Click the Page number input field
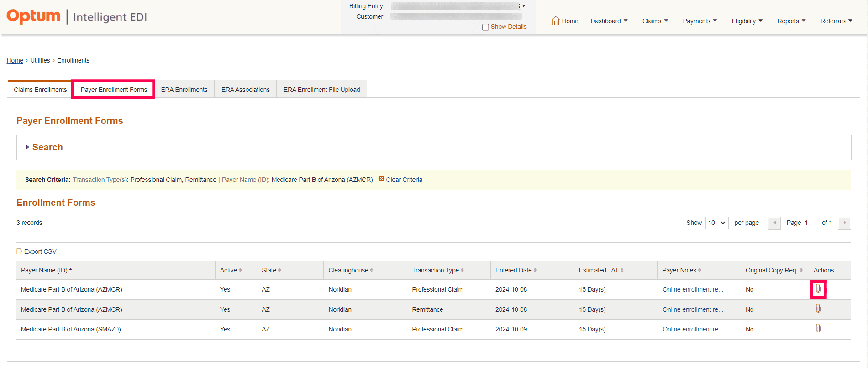Viewport: 868px width, 368px height. click(810, 223)
